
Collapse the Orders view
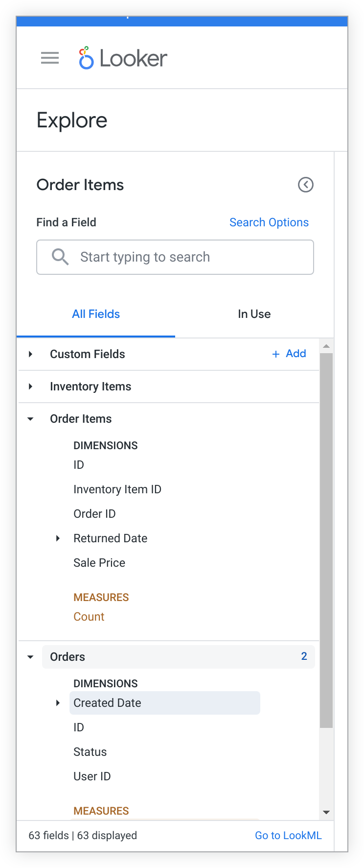[30, 657]
